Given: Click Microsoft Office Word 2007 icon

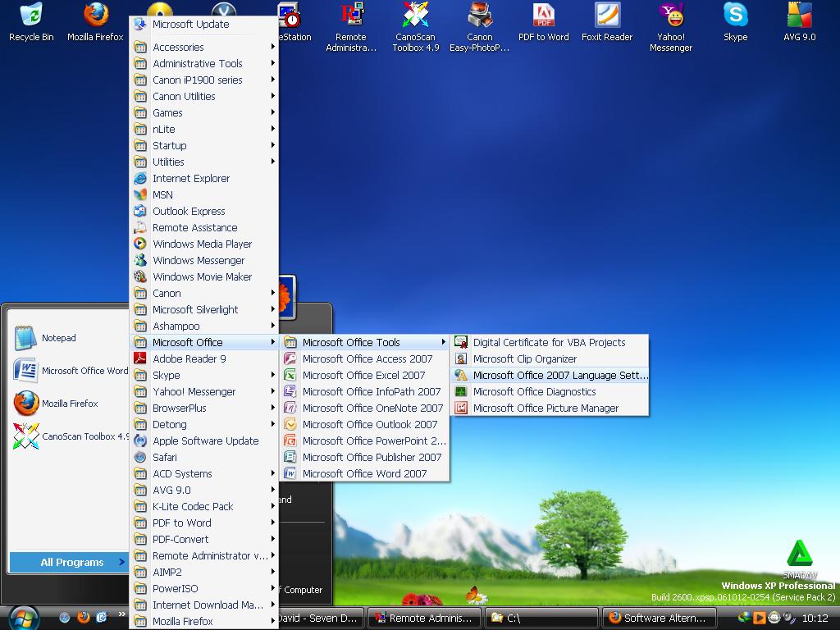Looking at the screenshot, I should (x=290, y=473).
